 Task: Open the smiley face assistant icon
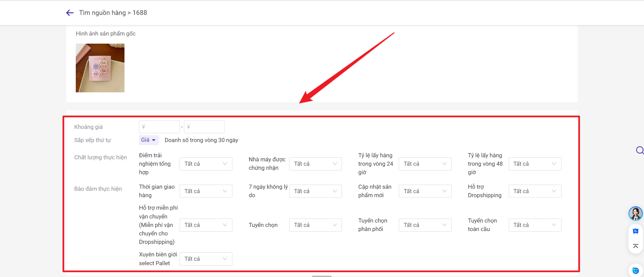coord(635,271)
